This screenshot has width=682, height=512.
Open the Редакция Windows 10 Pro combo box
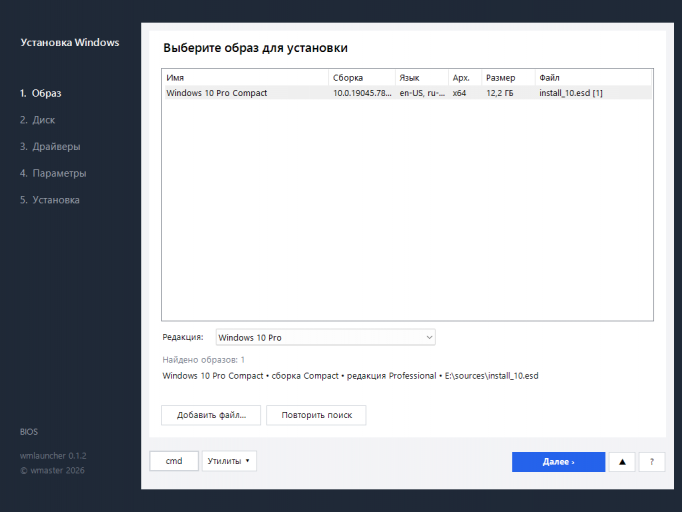[325, 337]
